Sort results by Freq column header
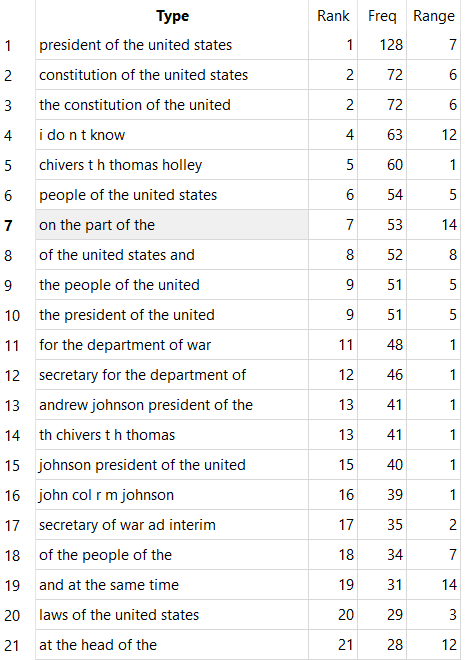Viewport: 468px width, 660px height. click(x=382, y=16)
